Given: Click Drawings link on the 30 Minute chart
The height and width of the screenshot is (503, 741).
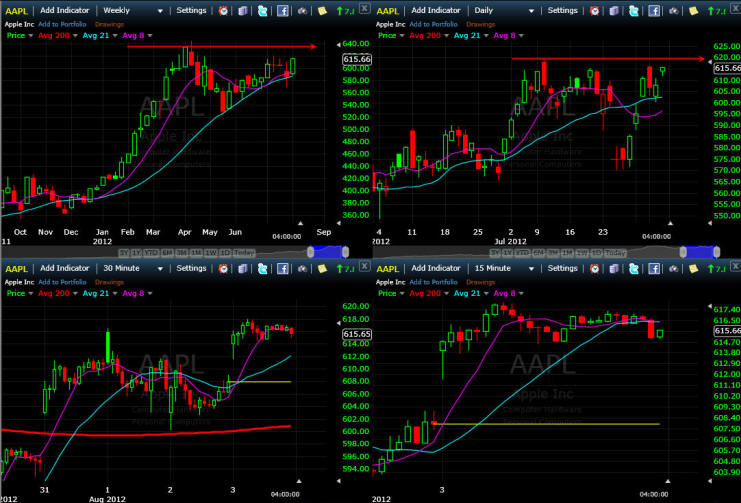Looking at the screenshot, I should (x=109, y=282).
